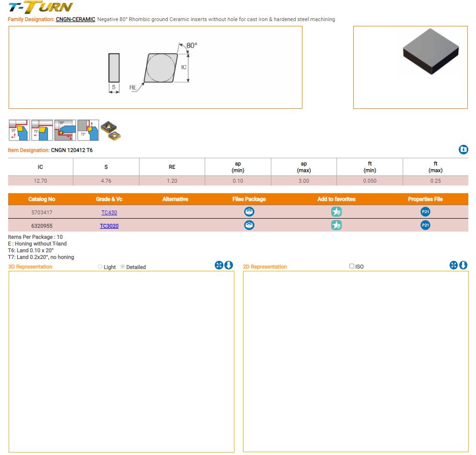Click the 95° internal boring application icon
476x455 pixels.
65,130
